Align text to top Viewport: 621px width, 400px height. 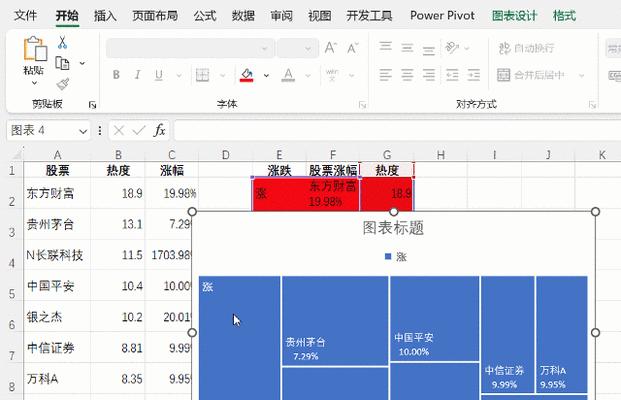(x=385, y=48)
